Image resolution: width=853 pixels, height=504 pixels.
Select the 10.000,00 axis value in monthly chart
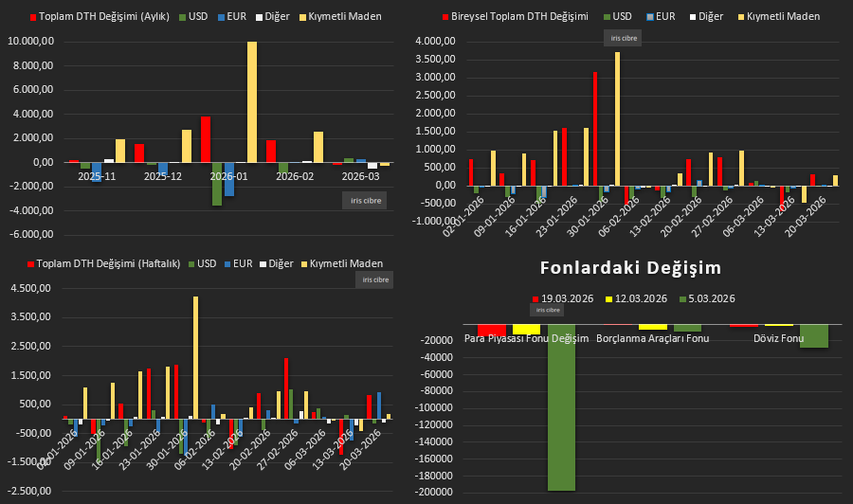point(30,42)
